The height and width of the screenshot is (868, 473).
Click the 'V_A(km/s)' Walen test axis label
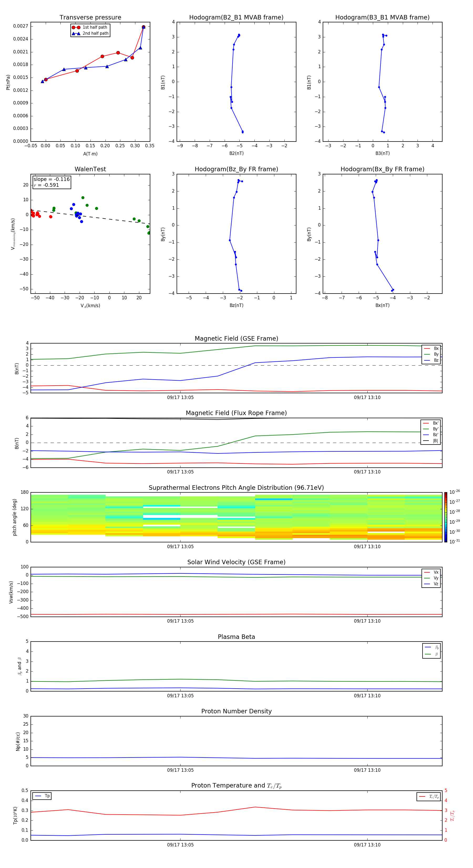tap(90, 306)
